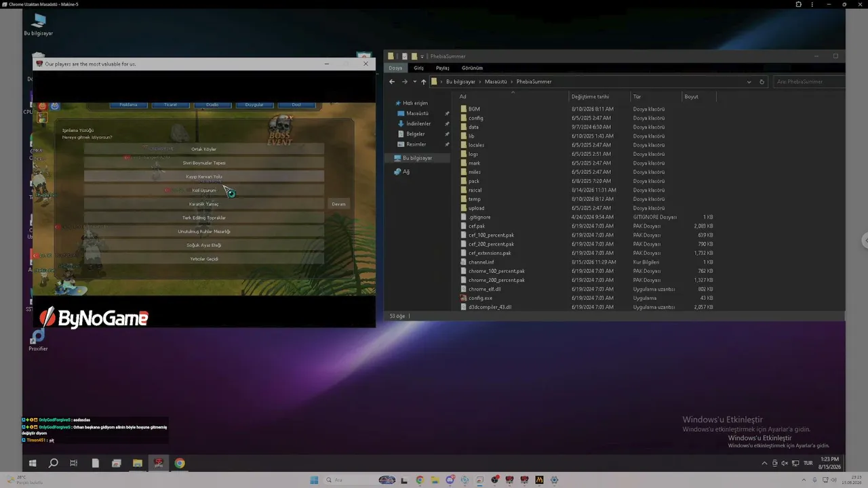
Task: Go forward in File Explorer
Action: pyautogui.click(x=404, y=82)
